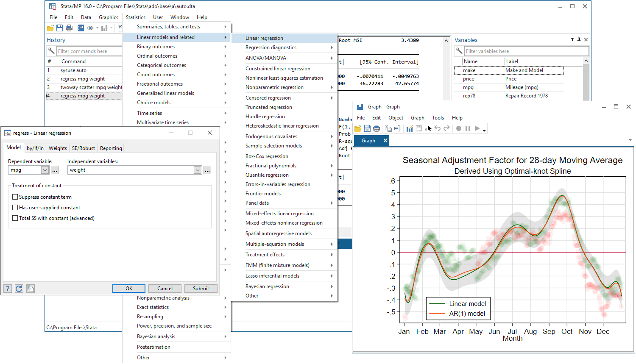The height and width of the screenshot is (364, 636).
Task: Reset the dialog with the circular arrow icon
Action: [x=19, y=289]
